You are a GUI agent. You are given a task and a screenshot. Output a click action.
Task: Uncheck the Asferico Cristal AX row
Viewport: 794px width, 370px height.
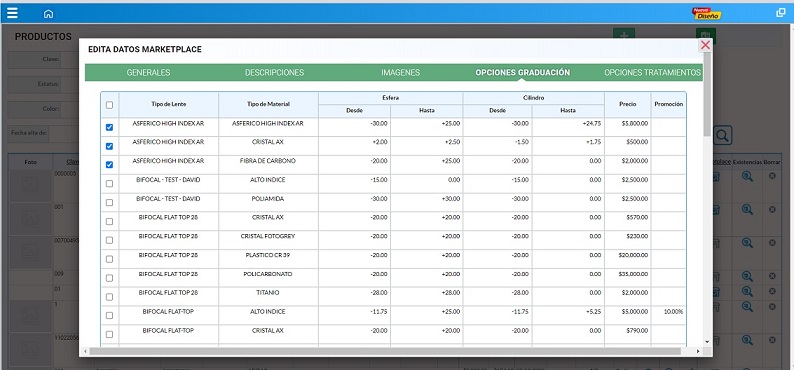109,146
